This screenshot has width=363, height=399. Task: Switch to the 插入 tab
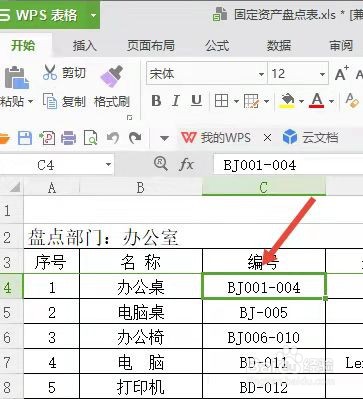(85, 45)
